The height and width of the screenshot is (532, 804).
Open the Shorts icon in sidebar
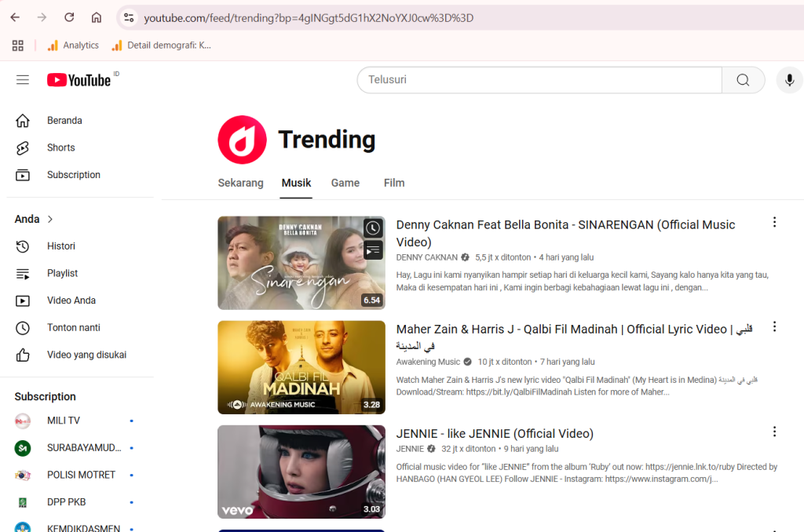click(23, 148)
